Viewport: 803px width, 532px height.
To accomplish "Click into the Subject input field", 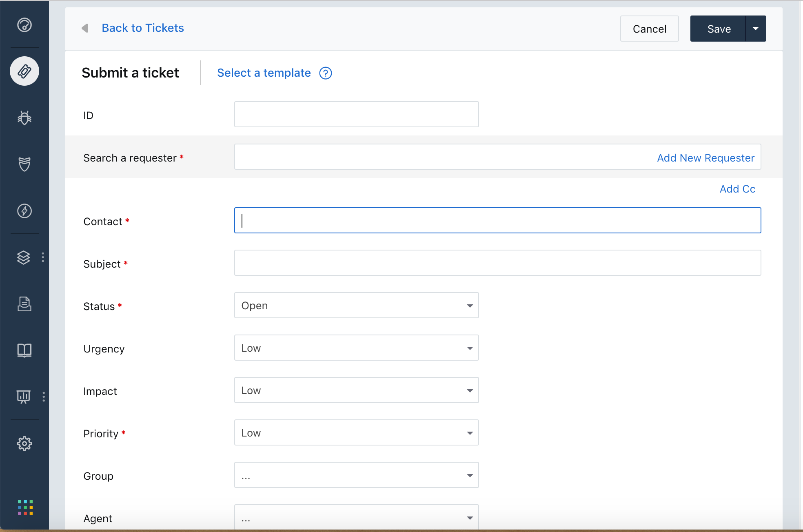I will (497, 263).
